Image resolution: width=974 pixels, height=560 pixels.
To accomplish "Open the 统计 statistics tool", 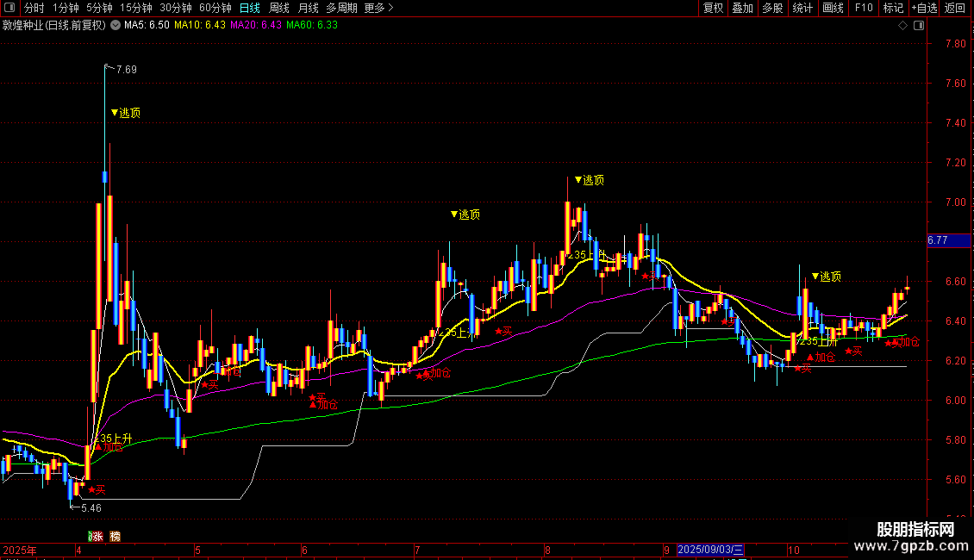I will coord(802,8).
